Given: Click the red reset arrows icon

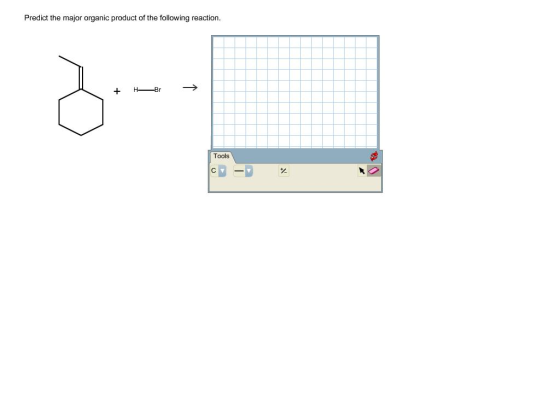Looking at the screenshot, I should coord(374,156).
